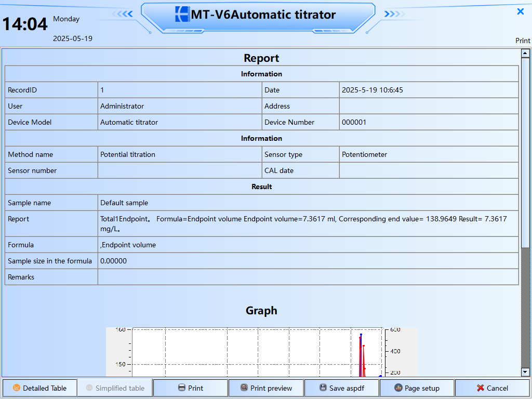Click the Detailed Table orange icon

(x=17, y=388)
